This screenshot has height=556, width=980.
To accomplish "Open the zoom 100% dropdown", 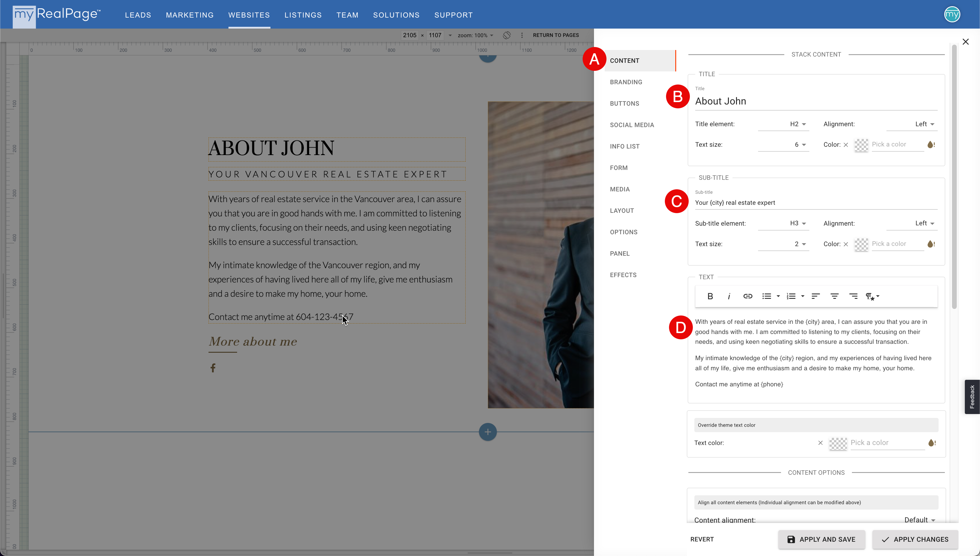I will click(475, 35).
